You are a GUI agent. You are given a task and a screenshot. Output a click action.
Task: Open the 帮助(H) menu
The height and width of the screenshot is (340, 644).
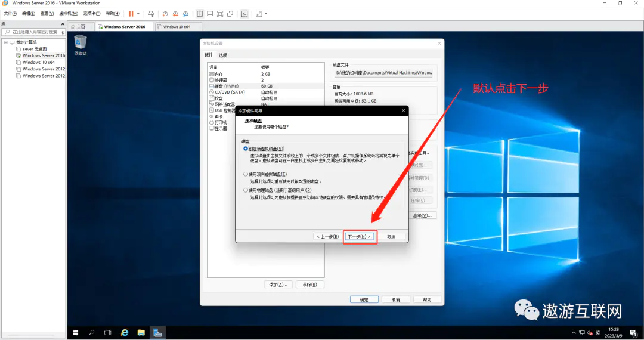(113, 14)
